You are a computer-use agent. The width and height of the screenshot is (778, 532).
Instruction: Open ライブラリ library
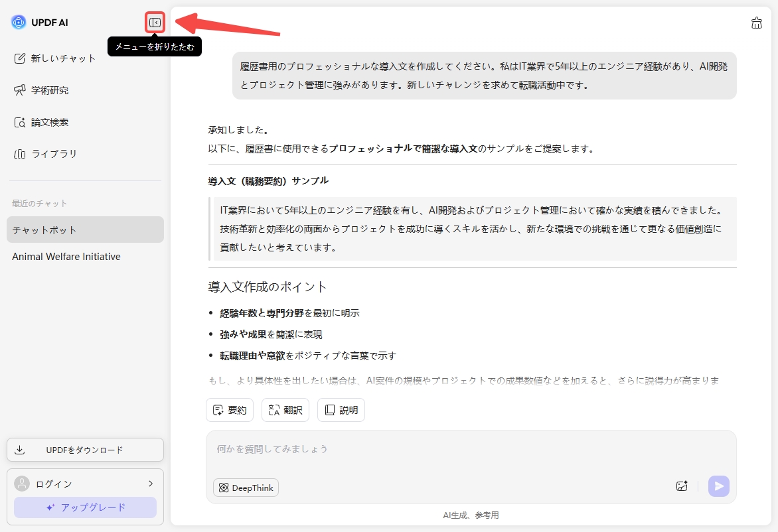tap(45, 154)
